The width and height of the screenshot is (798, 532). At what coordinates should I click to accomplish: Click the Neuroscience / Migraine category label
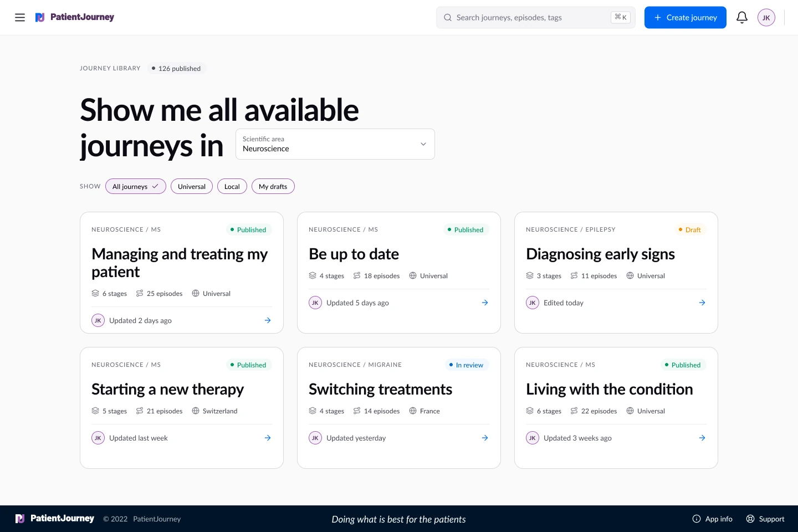tap(355, 365)
